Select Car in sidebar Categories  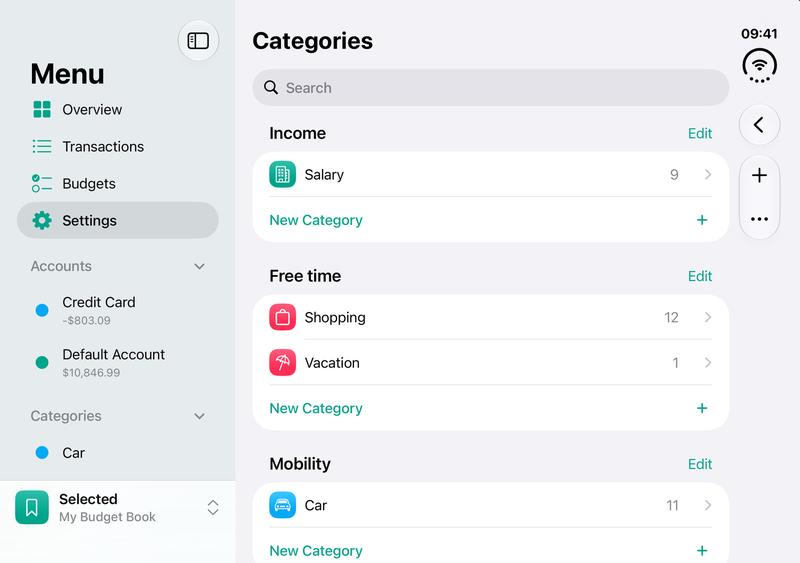[118, 452]
